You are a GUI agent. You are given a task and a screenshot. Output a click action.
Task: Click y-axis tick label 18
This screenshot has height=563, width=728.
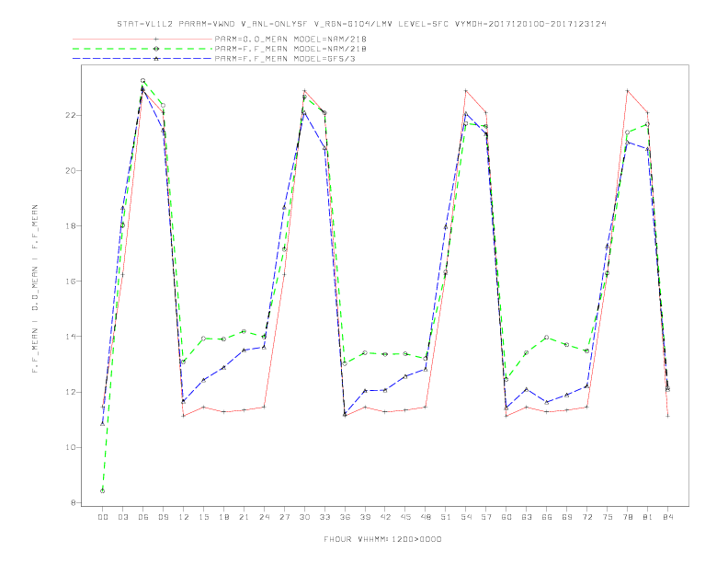click(x=70, y=225)
